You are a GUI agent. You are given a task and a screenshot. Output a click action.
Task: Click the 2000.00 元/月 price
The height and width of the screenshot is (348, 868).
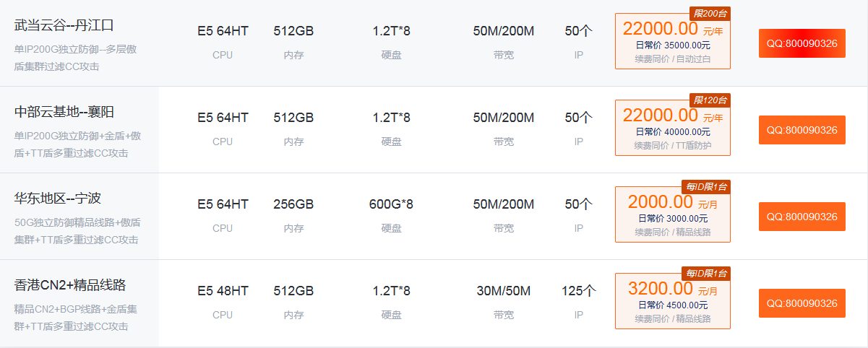click(672, 202)
